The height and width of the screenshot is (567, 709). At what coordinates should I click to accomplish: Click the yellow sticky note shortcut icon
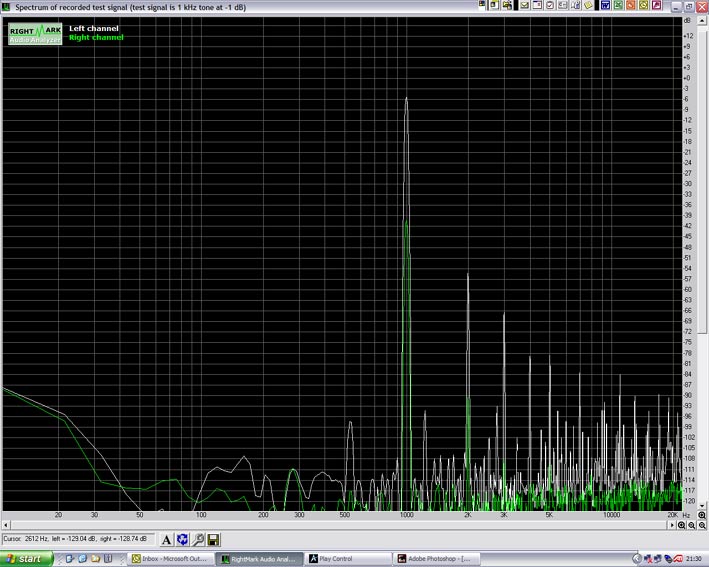588,5
